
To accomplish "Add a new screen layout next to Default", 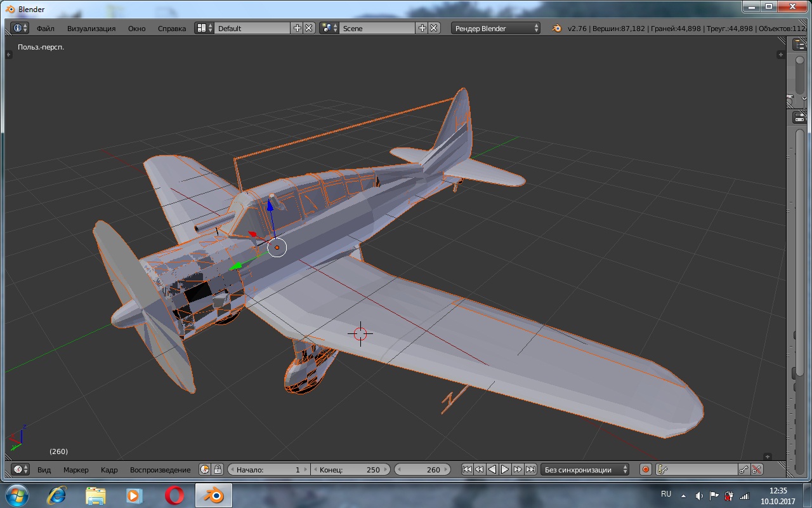I will [297, 28].
